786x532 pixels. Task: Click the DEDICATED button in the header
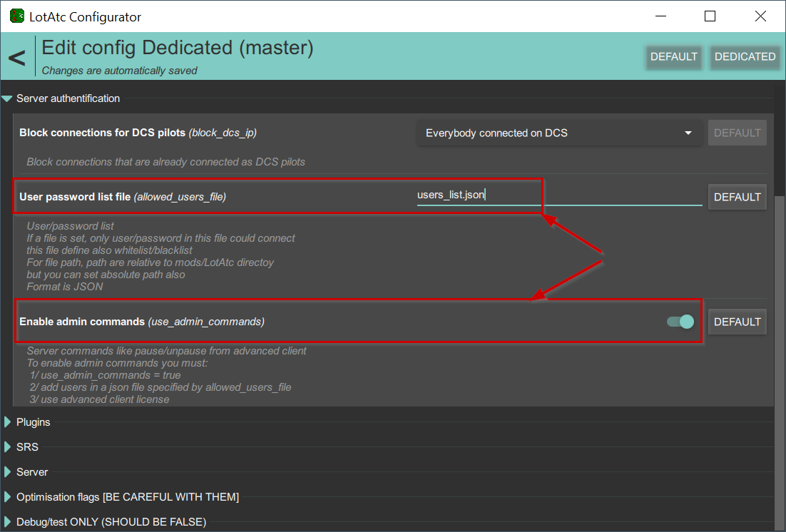tap(745, 56)
